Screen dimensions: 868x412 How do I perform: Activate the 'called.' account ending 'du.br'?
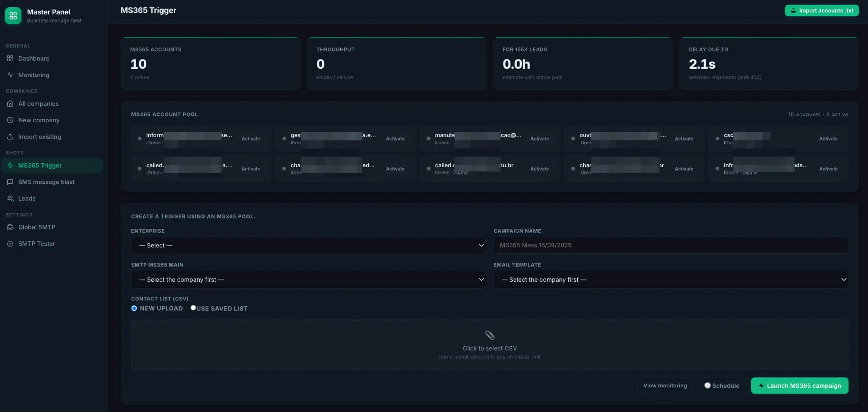[540, 169]
